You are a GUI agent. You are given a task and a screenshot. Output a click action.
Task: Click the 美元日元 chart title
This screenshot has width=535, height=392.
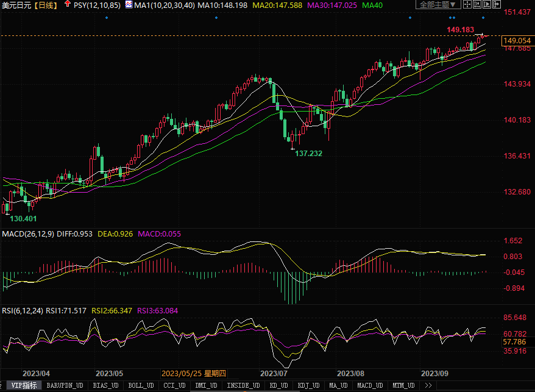click(x=16, y=5)
